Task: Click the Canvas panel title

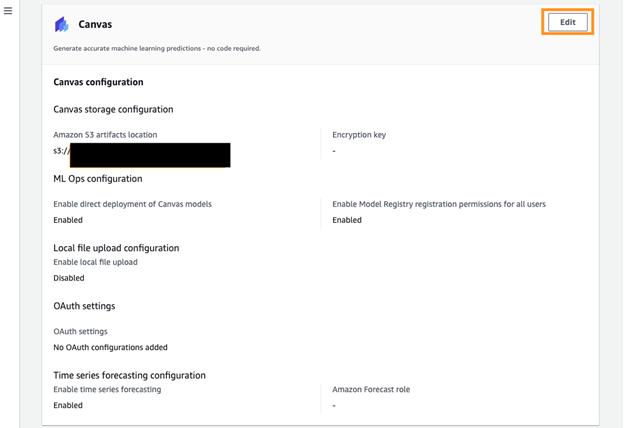Action: point(95,24)
